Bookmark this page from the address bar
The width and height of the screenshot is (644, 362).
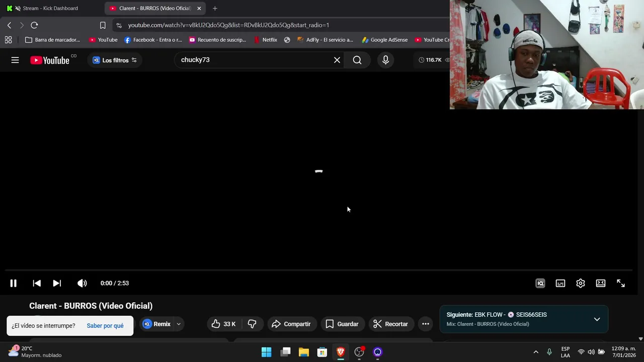pos(103,25)
